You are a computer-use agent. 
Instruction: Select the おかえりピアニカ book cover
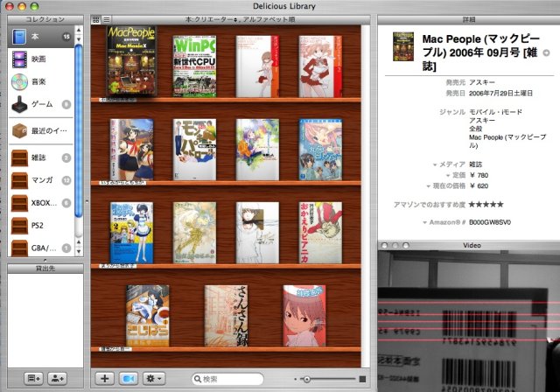pyautogui.click(x=320, y=233)
